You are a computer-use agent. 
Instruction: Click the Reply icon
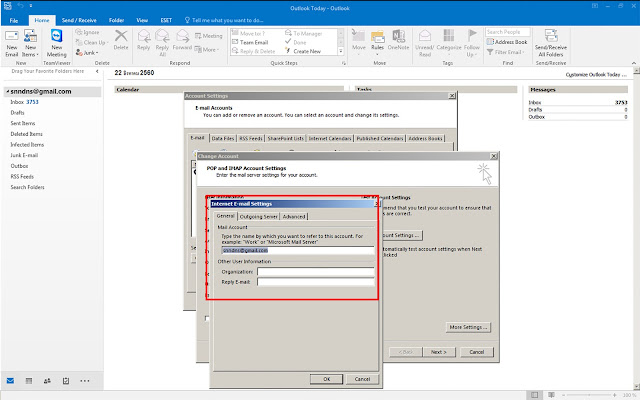point(143,40)
